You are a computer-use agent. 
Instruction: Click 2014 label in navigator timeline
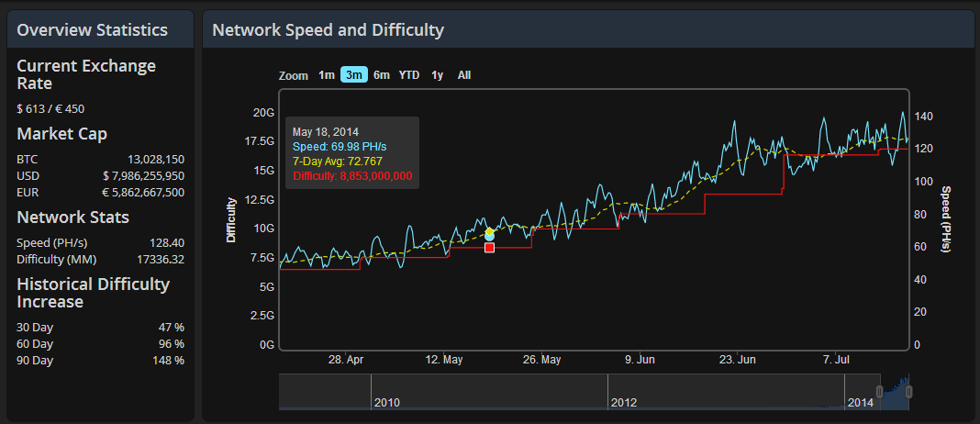(x=861, y=403)
